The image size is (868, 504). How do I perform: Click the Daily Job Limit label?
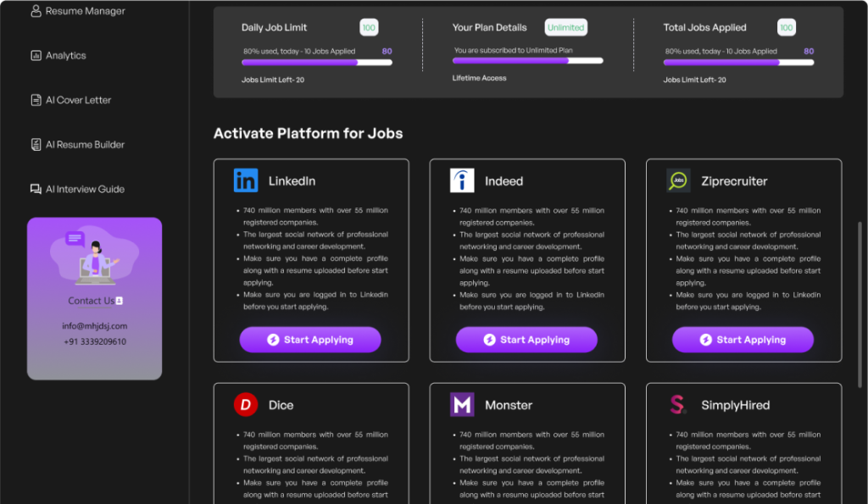tap(274, 27)
